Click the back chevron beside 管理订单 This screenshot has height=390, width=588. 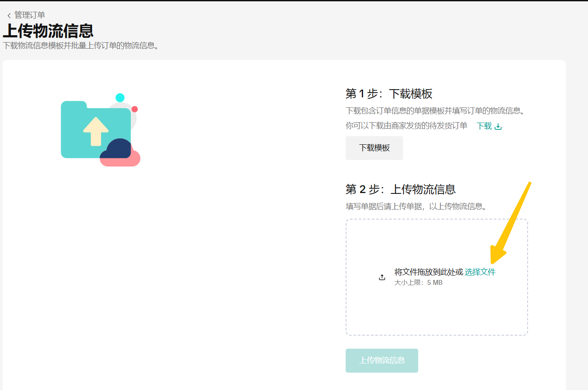pos(9,16)
